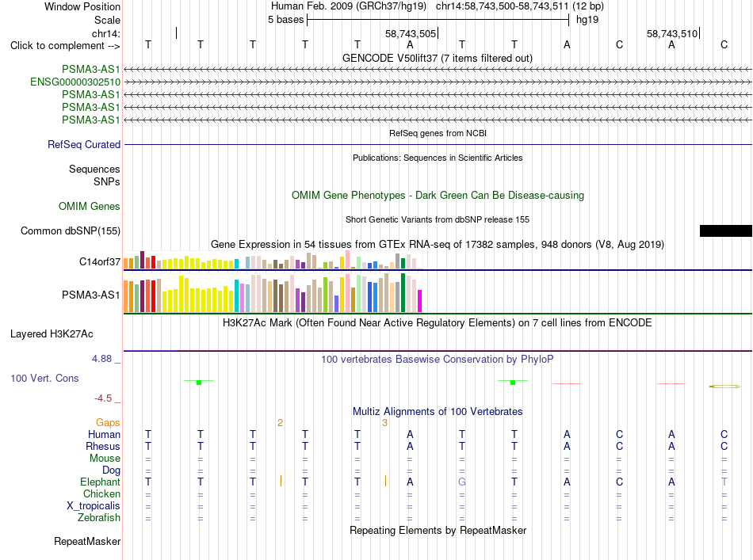Select the 'Human' alignment row label
The width and height of the screenshot is (753, 560).
coord(104,434)
